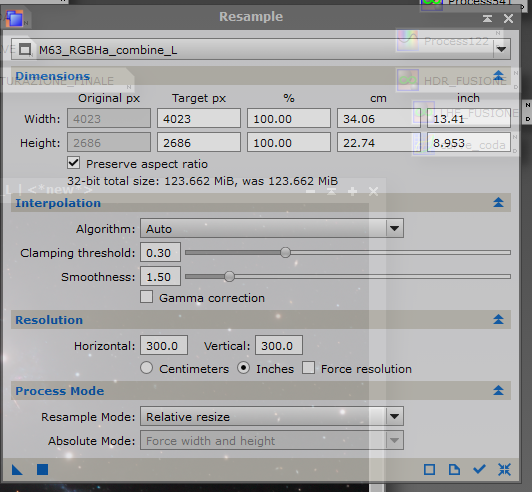Collapse the Interpolation section

(498, 203)
